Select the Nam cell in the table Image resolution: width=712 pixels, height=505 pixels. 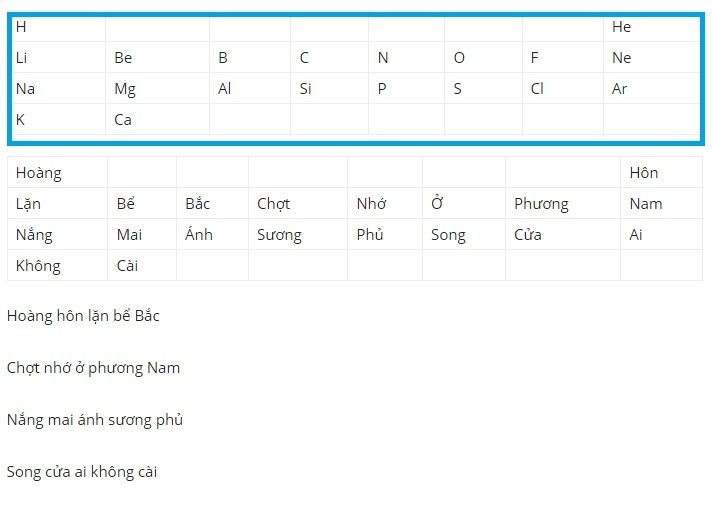[x=661, y=203]
